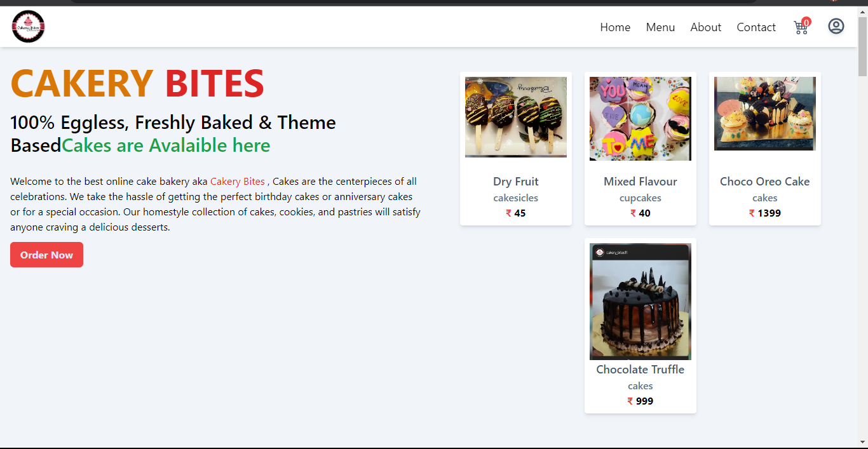The image size is (868, 449).
Task: Open the Chocolate Truffle product title
Action: coord(640,370)
